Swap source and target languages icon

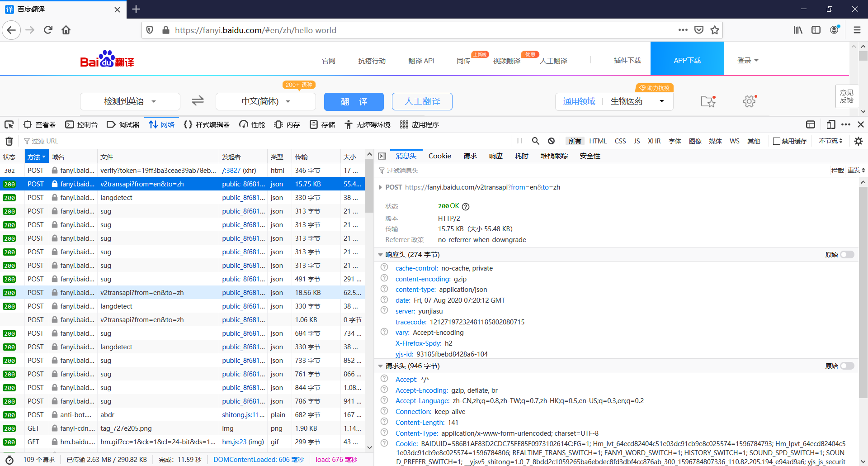[198, 101]
